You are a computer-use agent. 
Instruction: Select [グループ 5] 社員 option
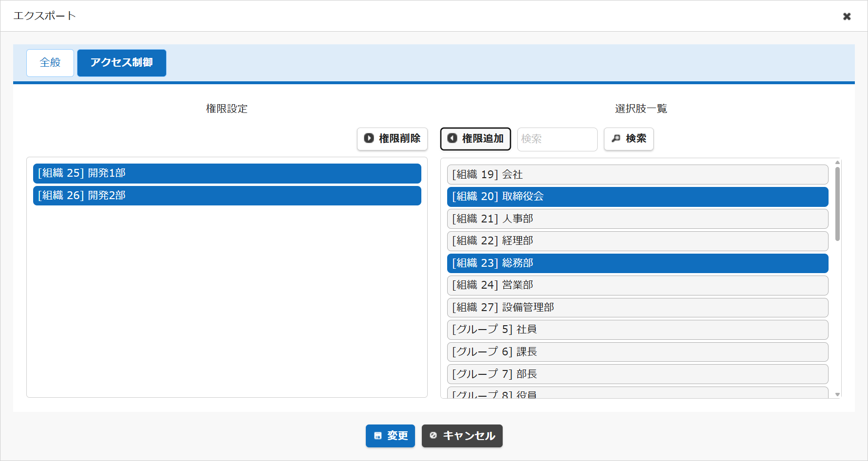point(638,330)
